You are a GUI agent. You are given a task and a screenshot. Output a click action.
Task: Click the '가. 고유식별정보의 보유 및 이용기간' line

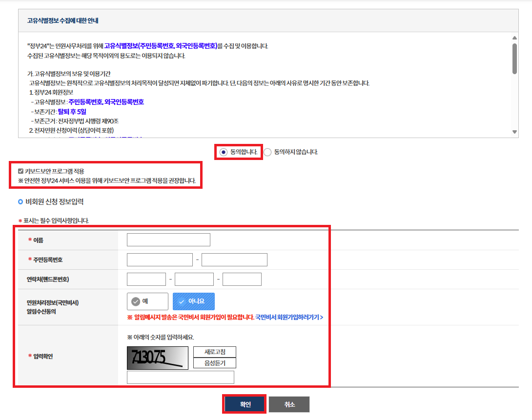[x=69, y=74]
